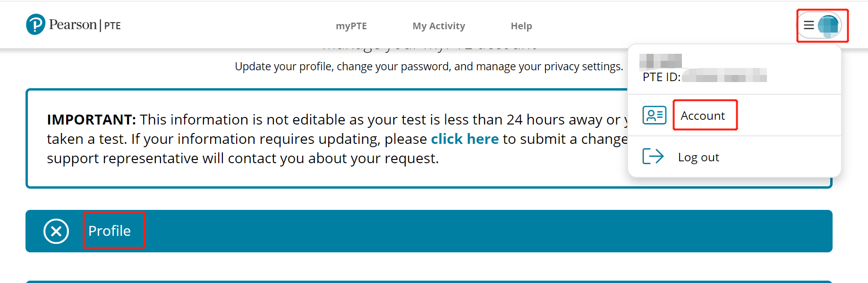This screenshot has height=283, width=868.
Task: Click the "Update your profile" subtitle text
Action: [x=429, y=67]
